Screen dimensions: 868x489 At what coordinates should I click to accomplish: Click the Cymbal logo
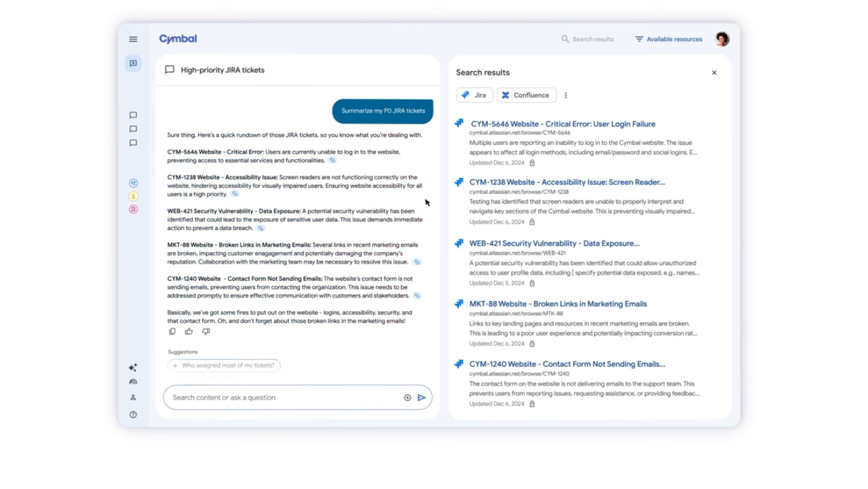coord(178,38)
